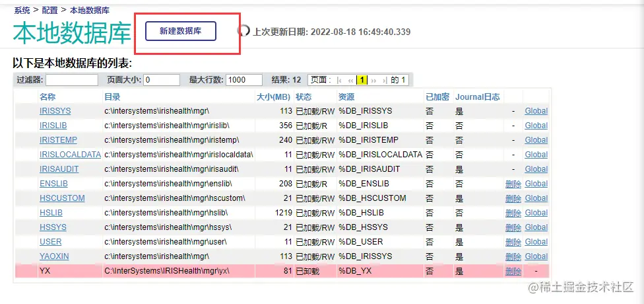Open Global link for ENSLIB row
644x304 pixels.
click(x=536, y=184)
